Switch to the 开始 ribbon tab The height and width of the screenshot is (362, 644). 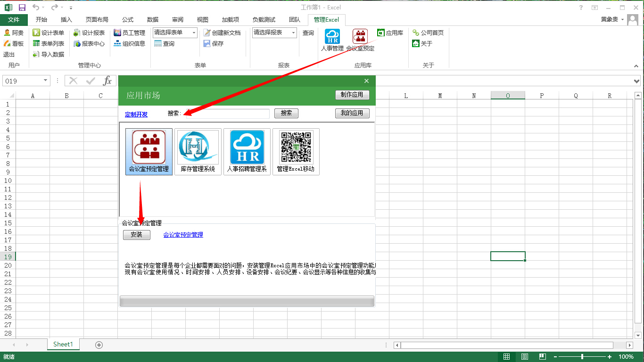point(41,19)
